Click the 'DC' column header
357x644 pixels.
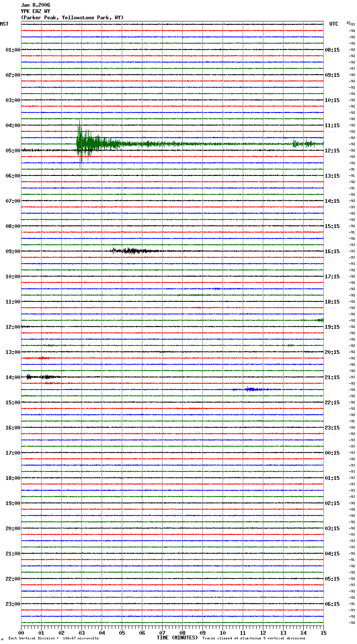point(349,23)
